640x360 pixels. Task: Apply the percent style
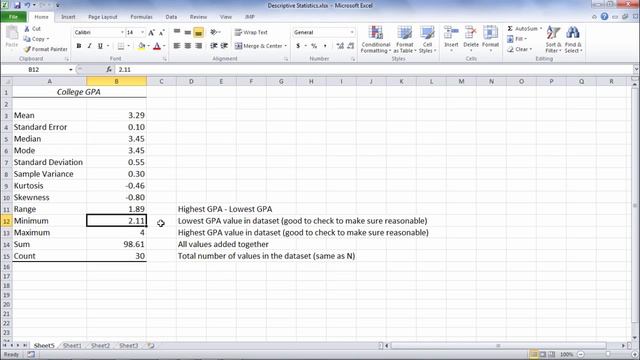[314, 46]
